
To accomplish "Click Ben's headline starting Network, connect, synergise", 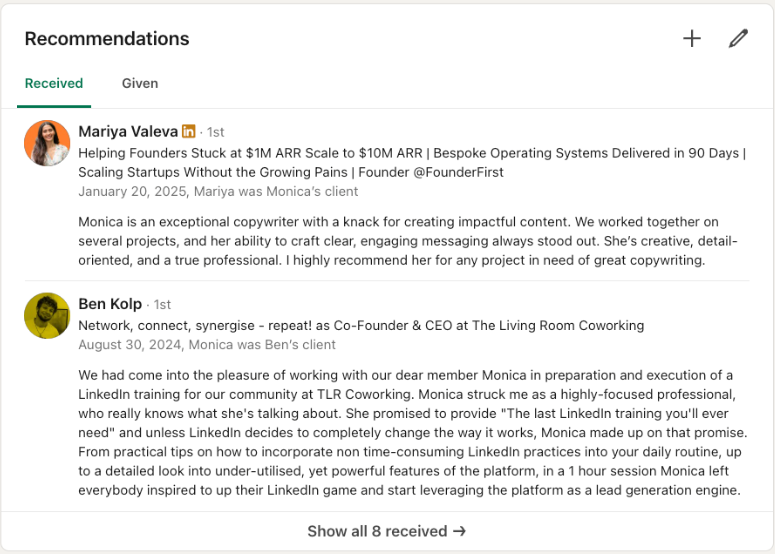I will click(x=361, y=325).
